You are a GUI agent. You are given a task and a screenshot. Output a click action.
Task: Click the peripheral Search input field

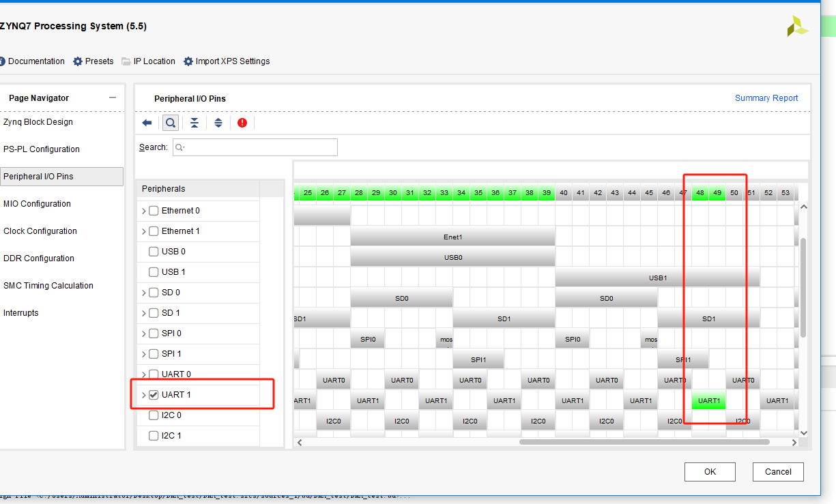click(255, 147)
